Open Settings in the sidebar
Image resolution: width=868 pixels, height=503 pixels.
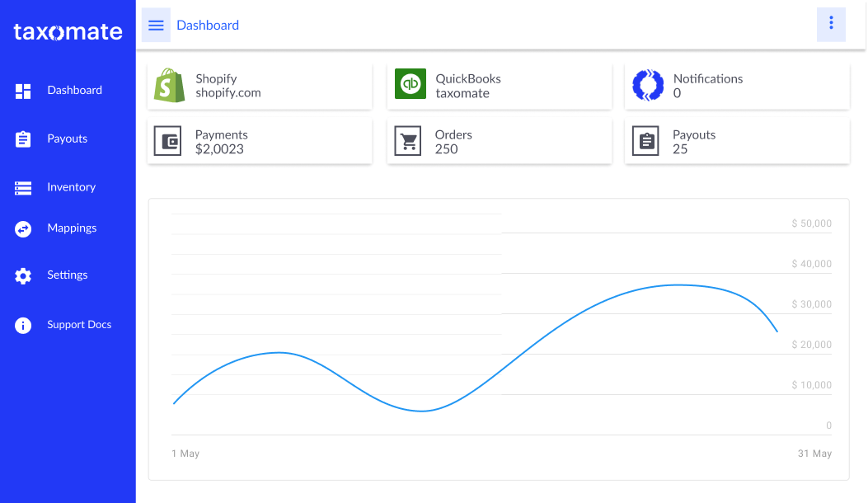pos(67,275)
